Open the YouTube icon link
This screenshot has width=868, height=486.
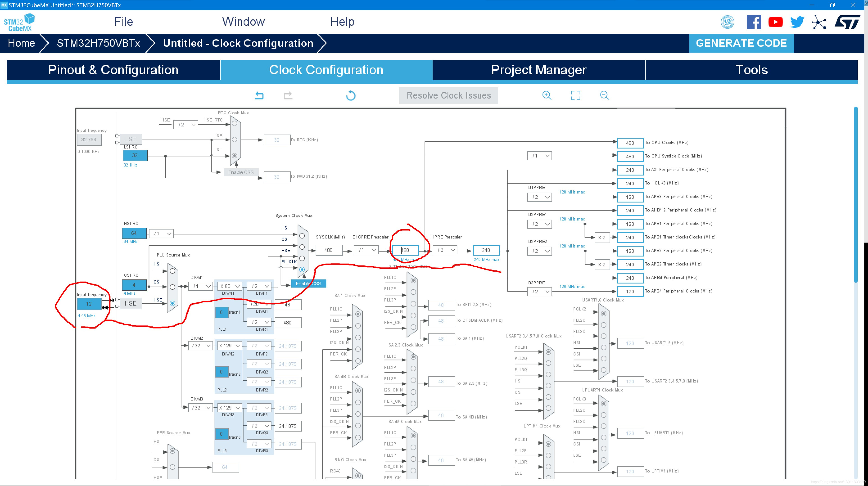775,22
